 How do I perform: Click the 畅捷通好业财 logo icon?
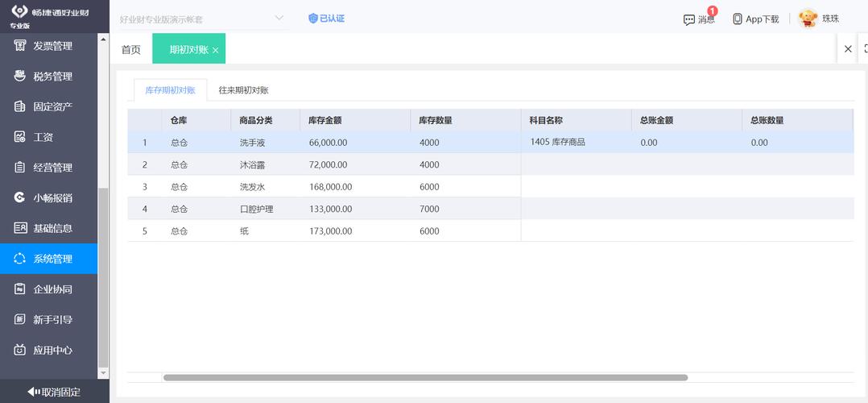pos(20,11)
